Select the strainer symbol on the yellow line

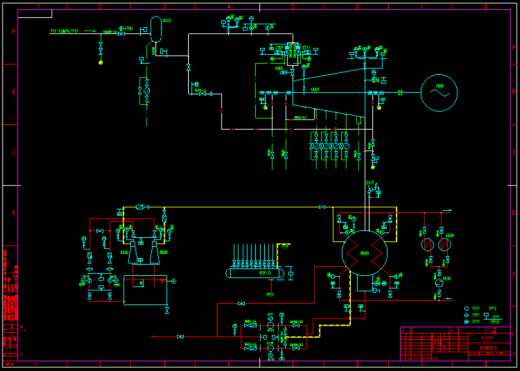(x=140, y=207)
